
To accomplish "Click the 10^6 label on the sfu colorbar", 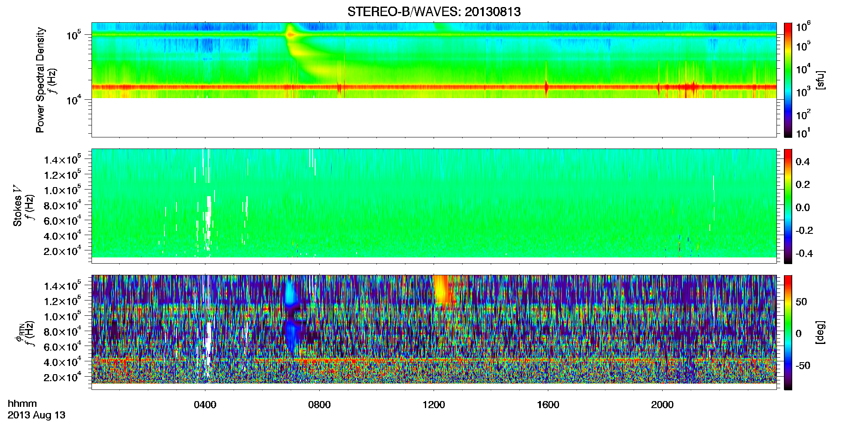I will pos(803,27).
